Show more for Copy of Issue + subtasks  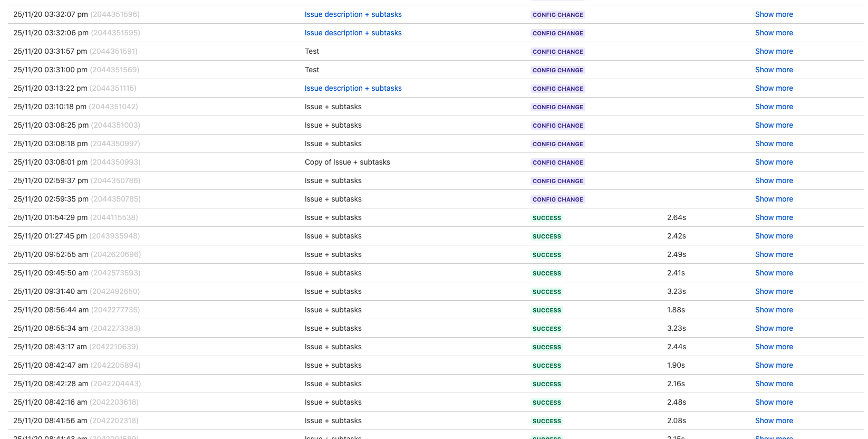(x=774, y=162)
